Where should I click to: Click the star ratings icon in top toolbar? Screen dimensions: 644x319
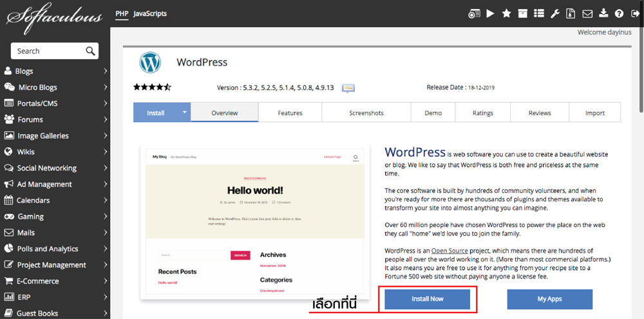(x=507, y=14)
